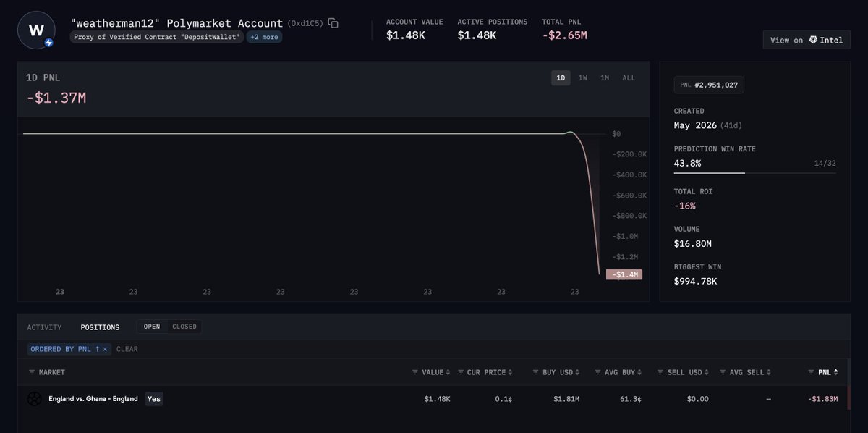This screenshot has width=868, height=433.
Task: Click the PNL rank #2,951,027 badge
Action: point(709,85)
